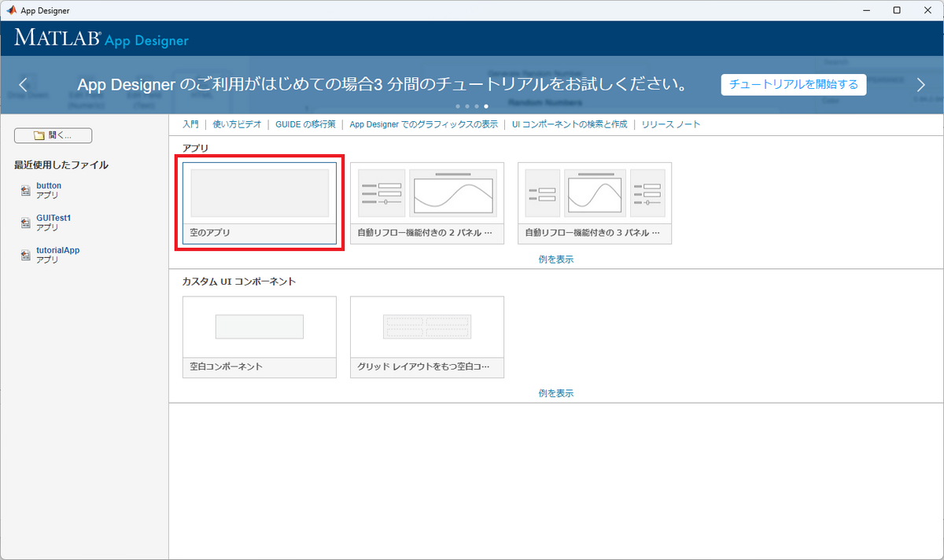944x560 pixels.
Task: Open recent file button
Action: pos(49,186)
